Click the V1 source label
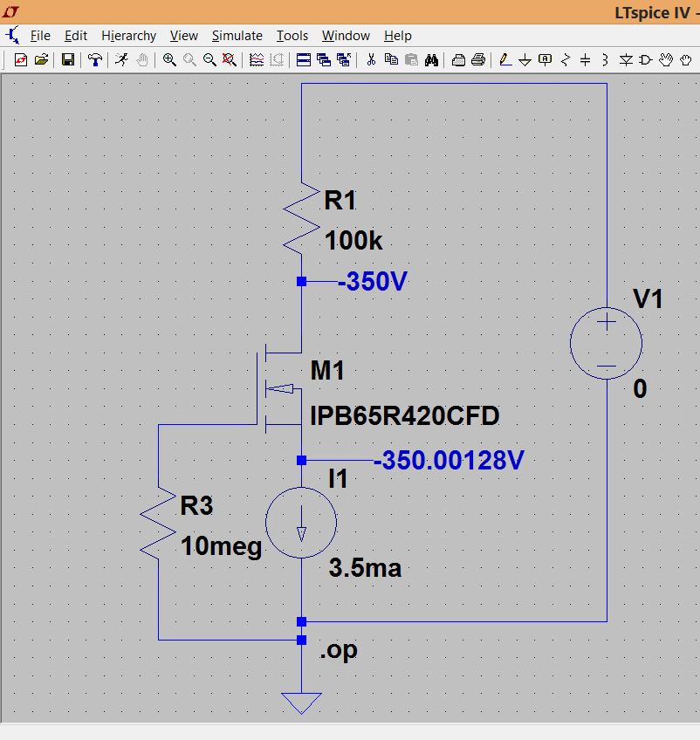The width and height of the screenshot is (700, 740). pyautogui.click(x=649, y=298)
